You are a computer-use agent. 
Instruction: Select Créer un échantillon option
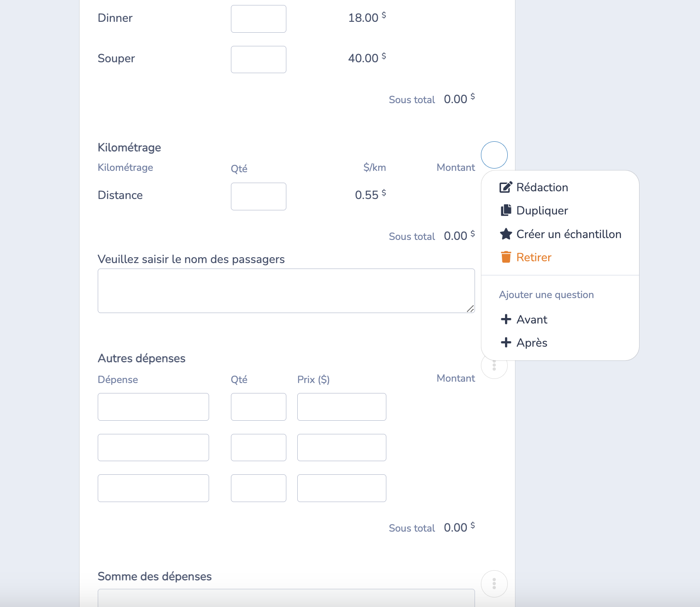click(569, 234)
